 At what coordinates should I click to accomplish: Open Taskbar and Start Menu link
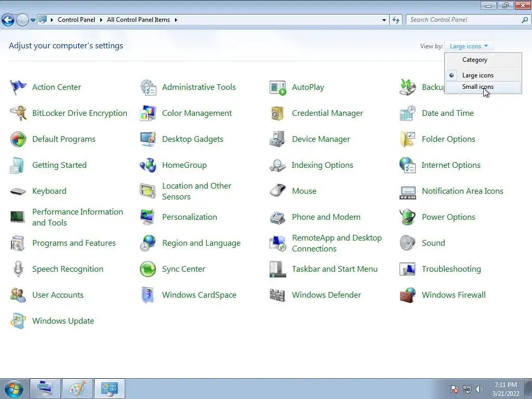tap(335, 269)
